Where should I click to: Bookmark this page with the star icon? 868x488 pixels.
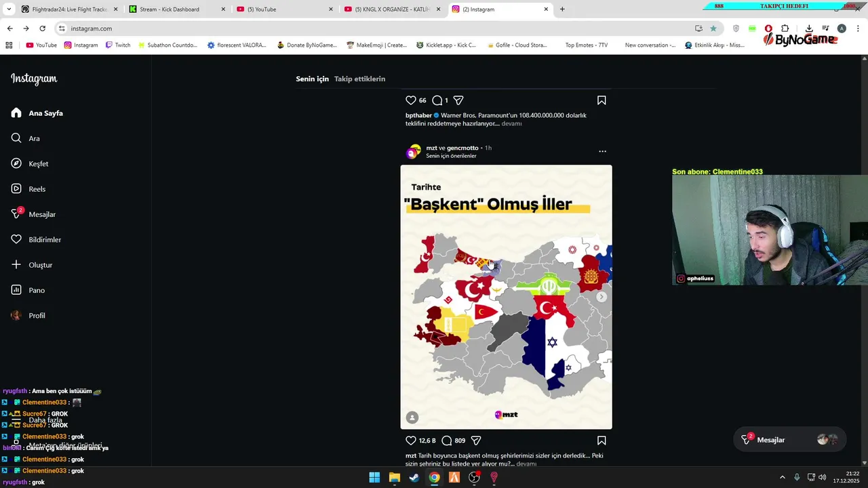(713, 28)
